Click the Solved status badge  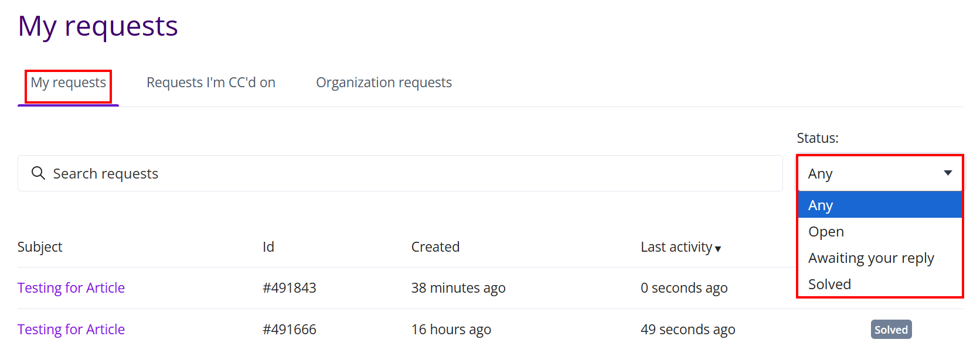tap(891, 330)
